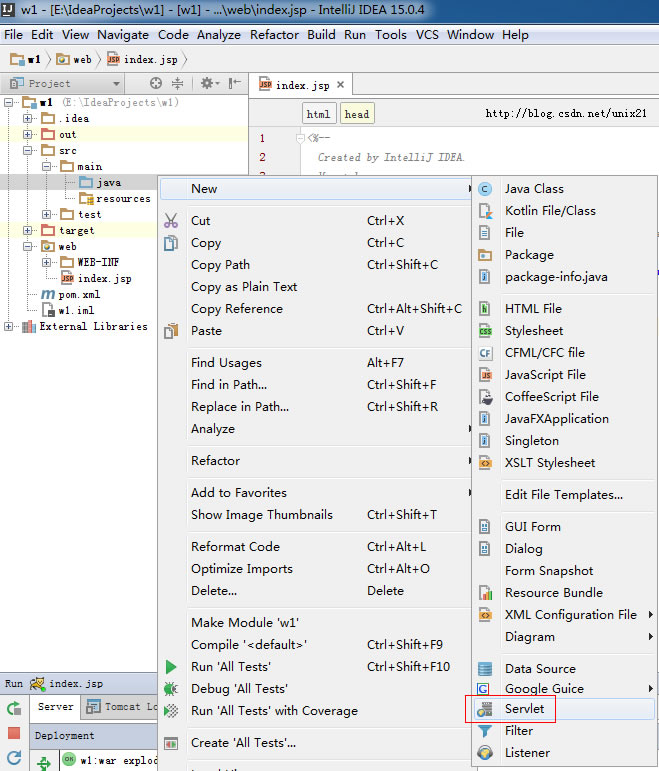Open the Navigate menu

[x=123, y=35]
